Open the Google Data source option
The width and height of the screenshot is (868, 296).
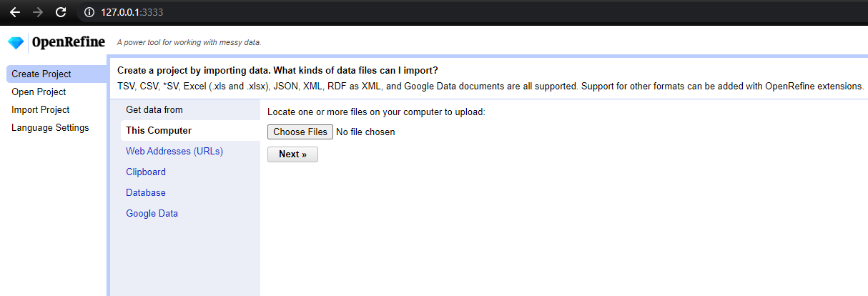click(x=152, y=214)
